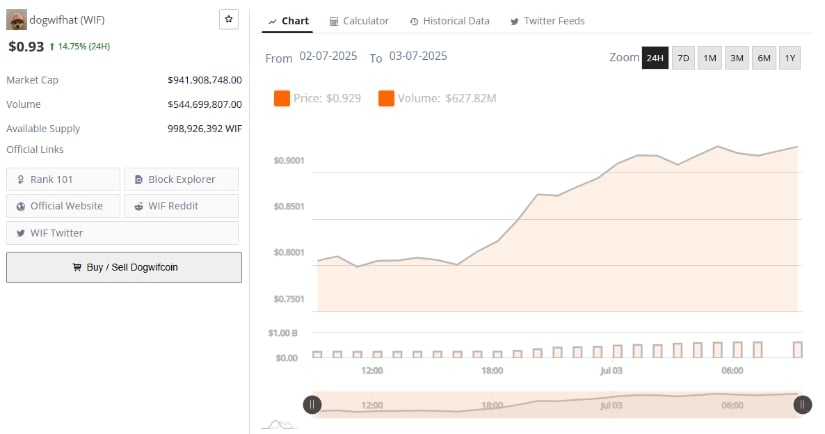Switch zoom range to 3M
Screen dimensions: 825x434
tap(737, 58)
